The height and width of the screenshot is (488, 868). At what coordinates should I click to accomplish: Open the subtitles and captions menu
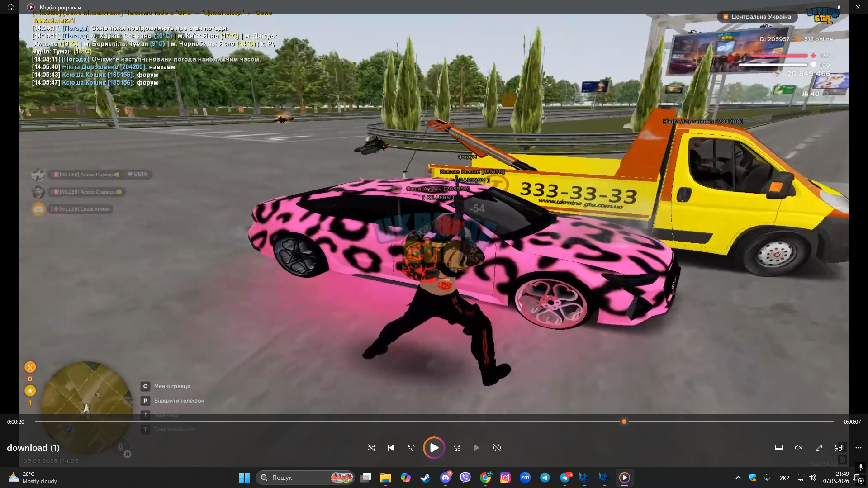(x=779, y=448)
